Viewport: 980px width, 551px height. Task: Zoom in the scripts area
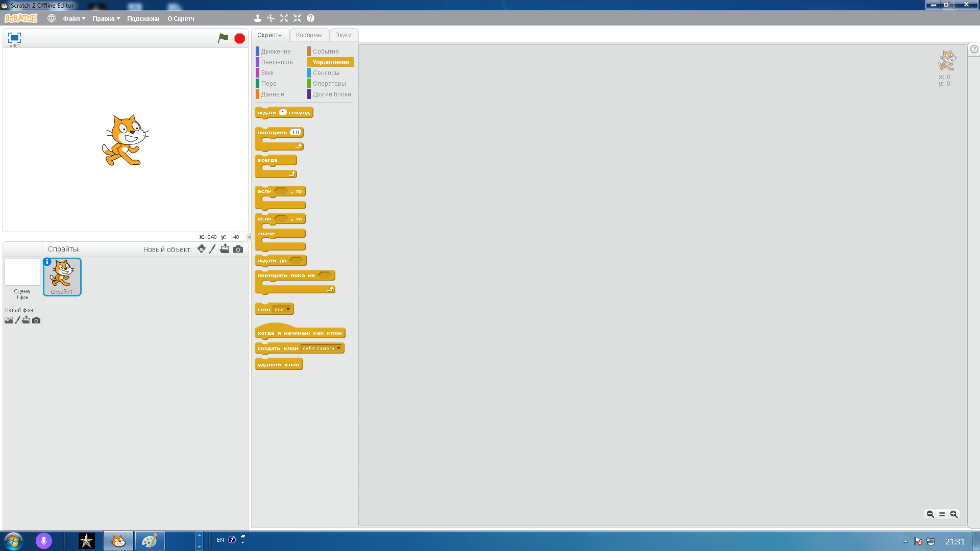click(954, 514)
